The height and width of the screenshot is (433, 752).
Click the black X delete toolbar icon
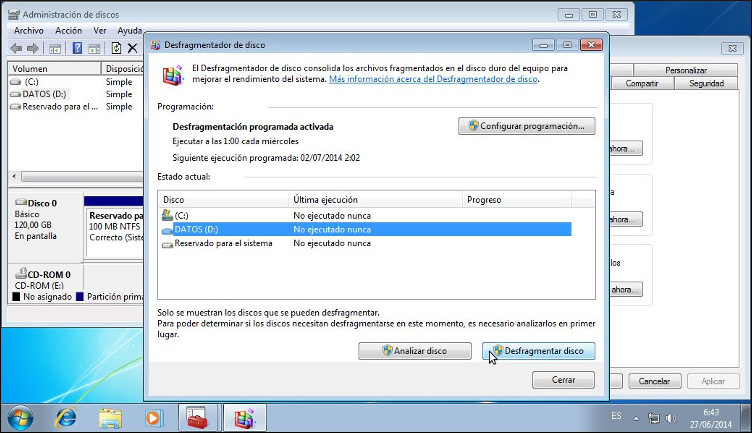pyautogui.click(x=132, y=48)
